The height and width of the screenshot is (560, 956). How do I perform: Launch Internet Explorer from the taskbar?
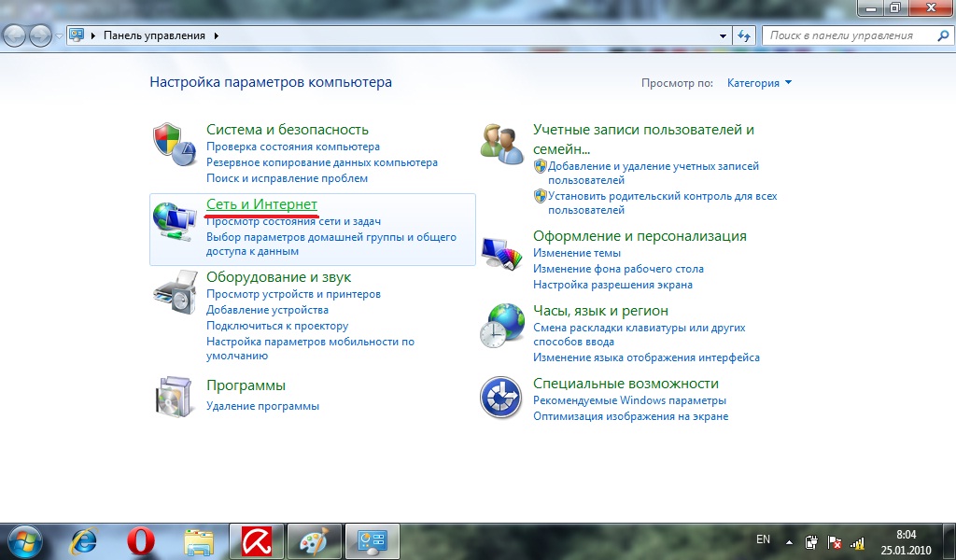pos(83,541)
